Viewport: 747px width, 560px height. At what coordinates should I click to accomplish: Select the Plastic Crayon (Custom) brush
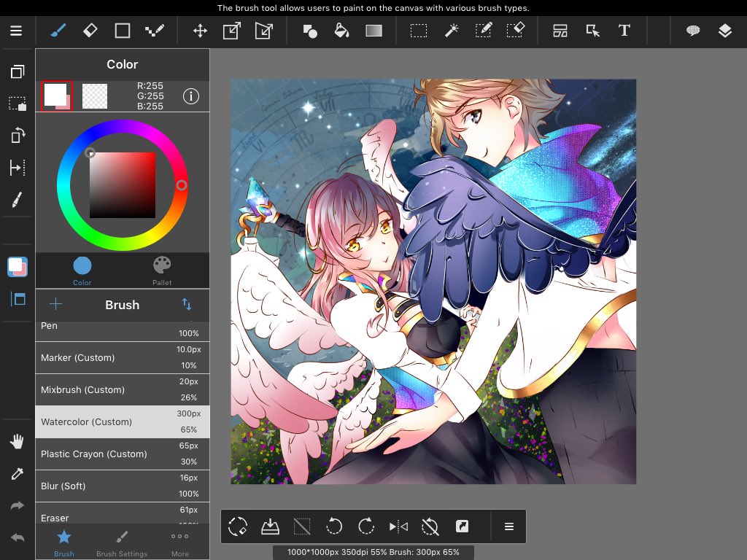(123, 454)
